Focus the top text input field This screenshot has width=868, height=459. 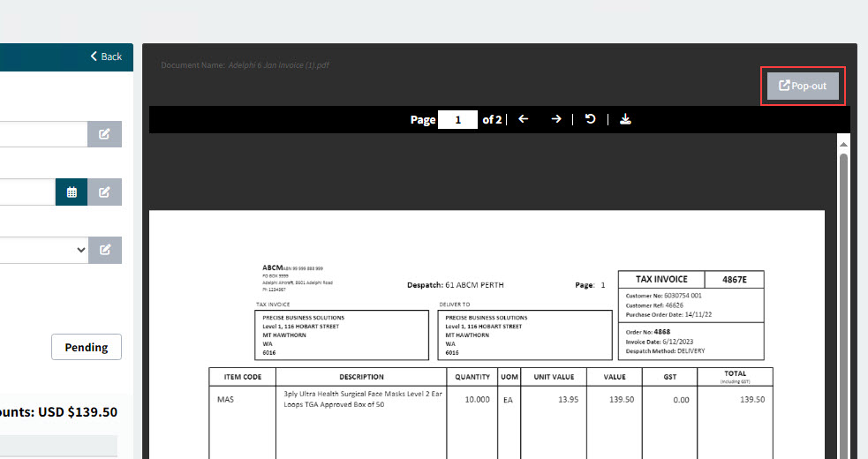coord(42,134)
